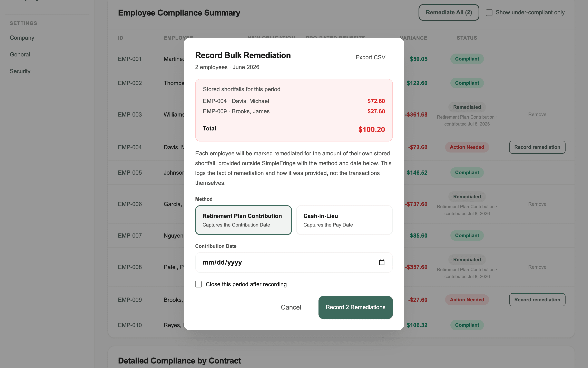The image size is (588, 368).
Task: Click the Compliant badge for EMP-002
Action: pos(467,83)
